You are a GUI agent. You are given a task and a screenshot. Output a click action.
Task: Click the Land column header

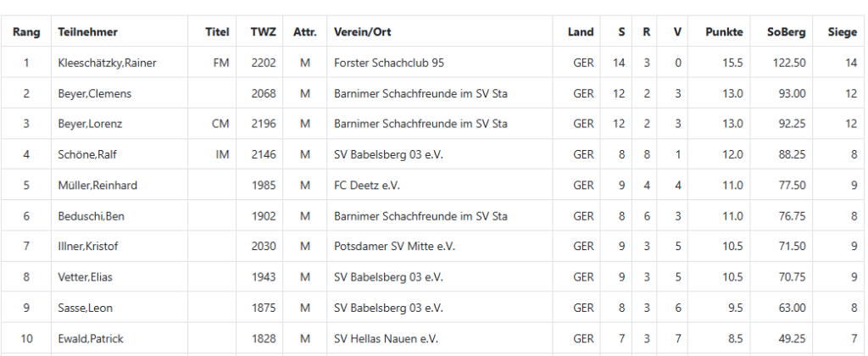coord(581,32)
